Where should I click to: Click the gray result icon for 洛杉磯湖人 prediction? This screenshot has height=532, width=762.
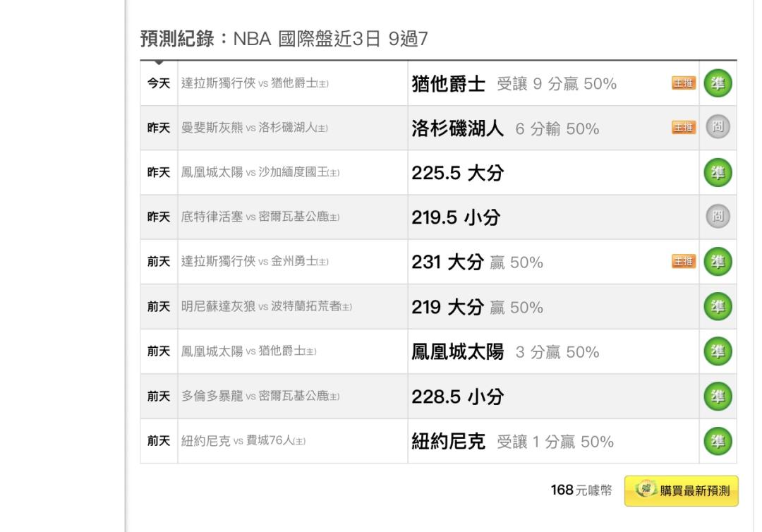(718, 128)
